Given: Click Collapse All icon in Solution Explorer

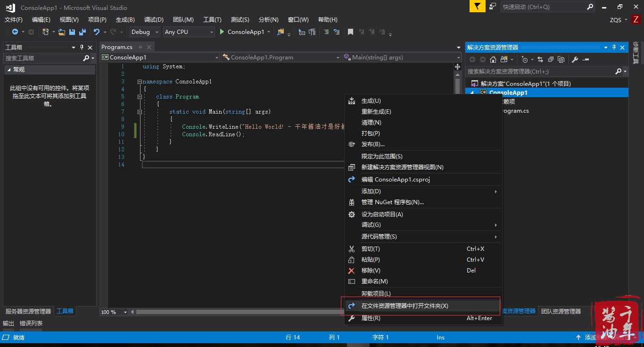Looking at the screenshot, I should (551, 59).
